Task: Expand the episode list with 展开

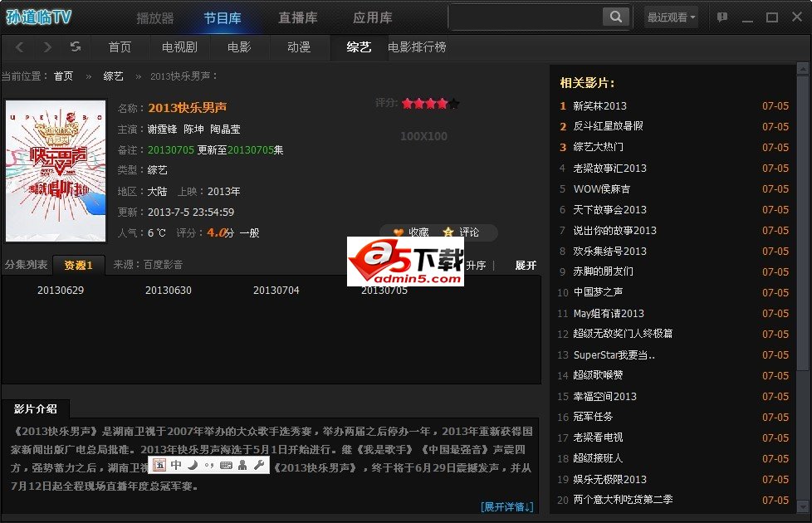Action: click(526, 266)
